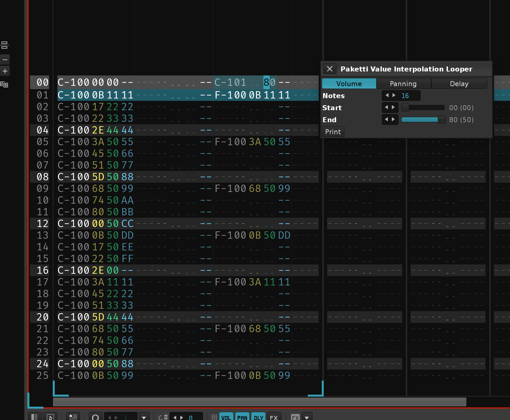Switch to the Panning tab
Viewport: 510px width, 420px height.
(x=403, y=84)
